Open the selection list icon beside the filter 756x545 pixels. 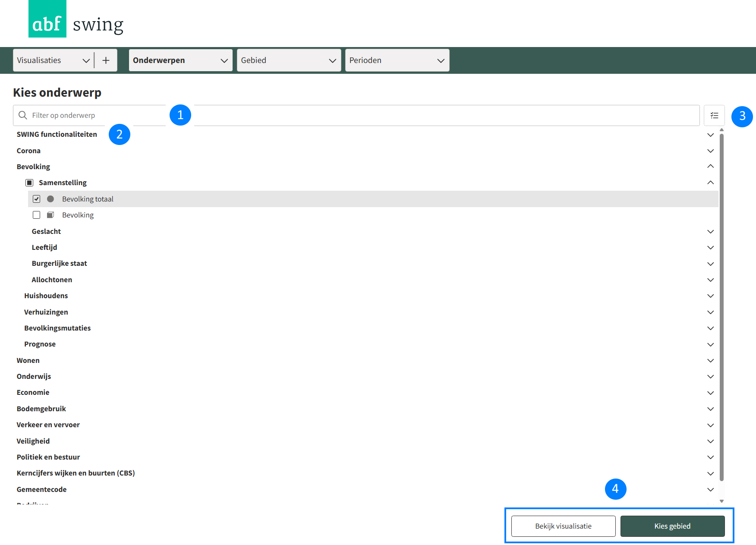[x=714, y=116]
